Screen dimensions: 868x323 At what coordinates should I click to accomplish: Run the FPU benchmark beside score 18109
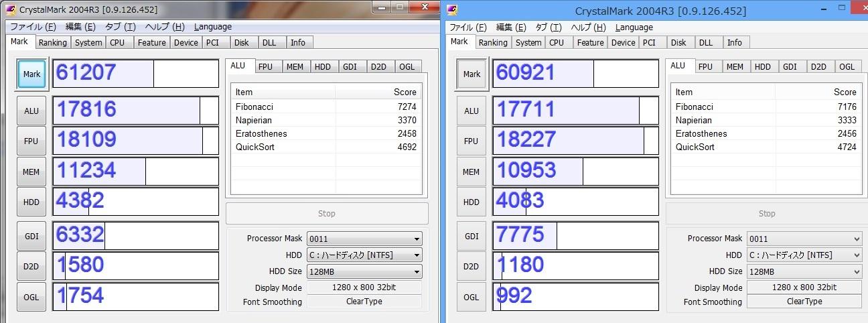coord(31,141)
